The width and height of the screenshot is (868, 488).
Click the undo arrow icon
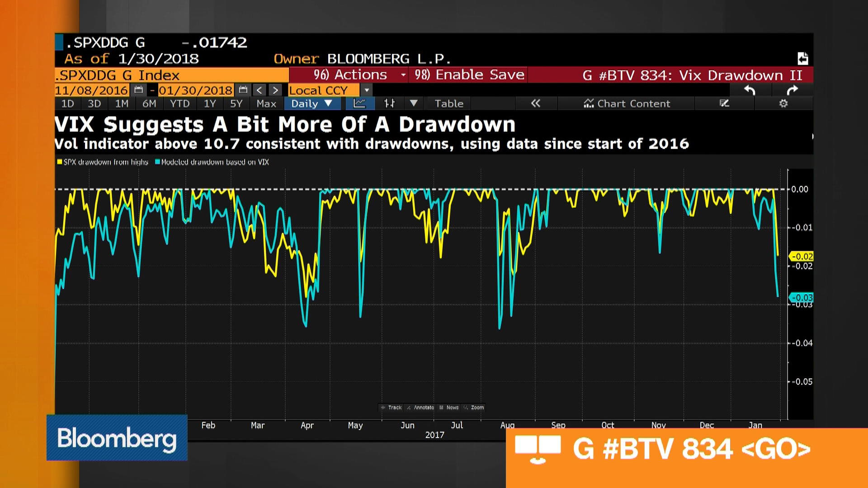point(749,90)
